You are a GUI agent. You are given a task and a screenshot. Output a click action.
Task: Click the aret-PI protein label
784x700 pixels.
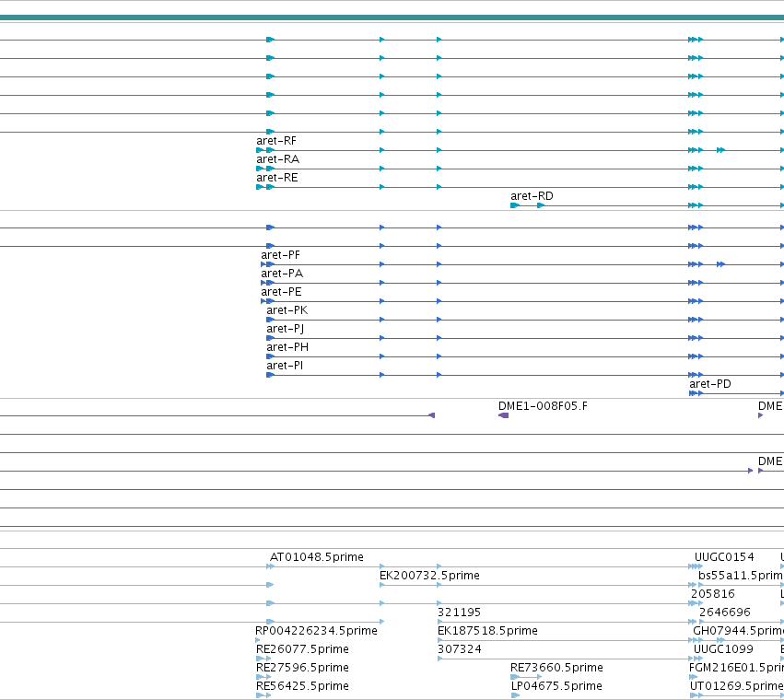click(x=285, y=366)
